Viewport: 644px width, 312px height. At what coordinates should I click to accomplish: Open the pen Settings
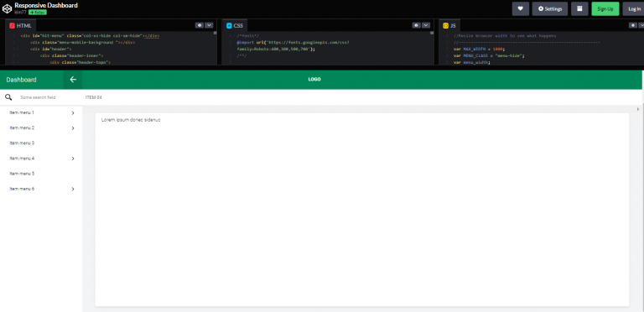550,8
